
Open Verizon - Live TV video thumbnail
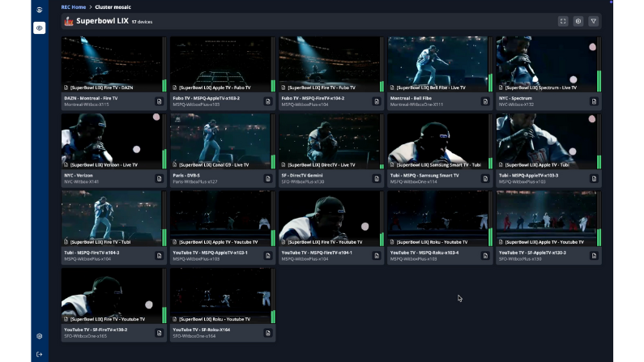coord(112,141)
